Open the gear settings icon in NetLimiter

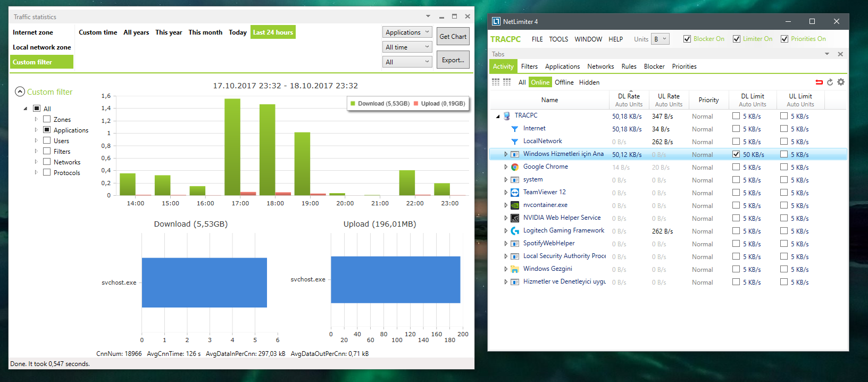coord(841,82)
